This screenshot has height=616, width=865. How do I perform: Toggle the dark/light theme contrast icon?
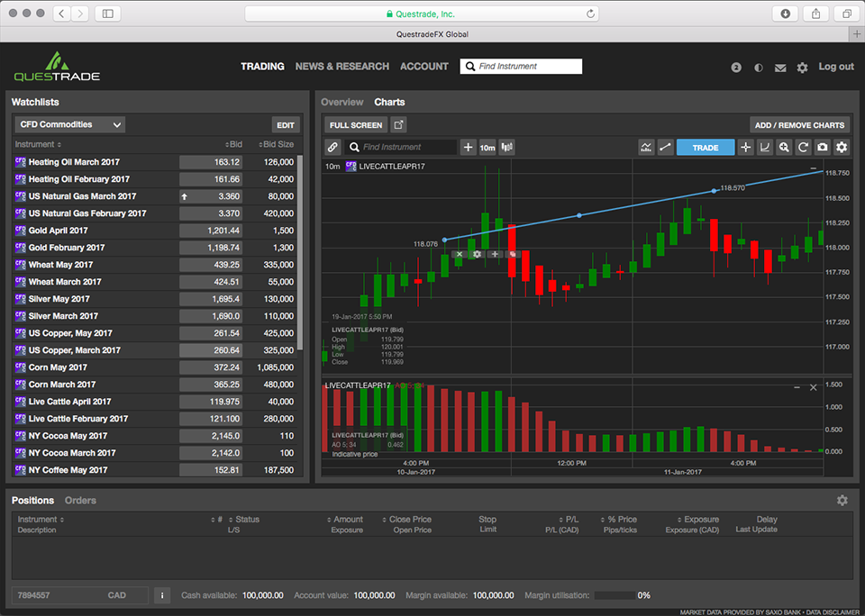tap(759, 68)
